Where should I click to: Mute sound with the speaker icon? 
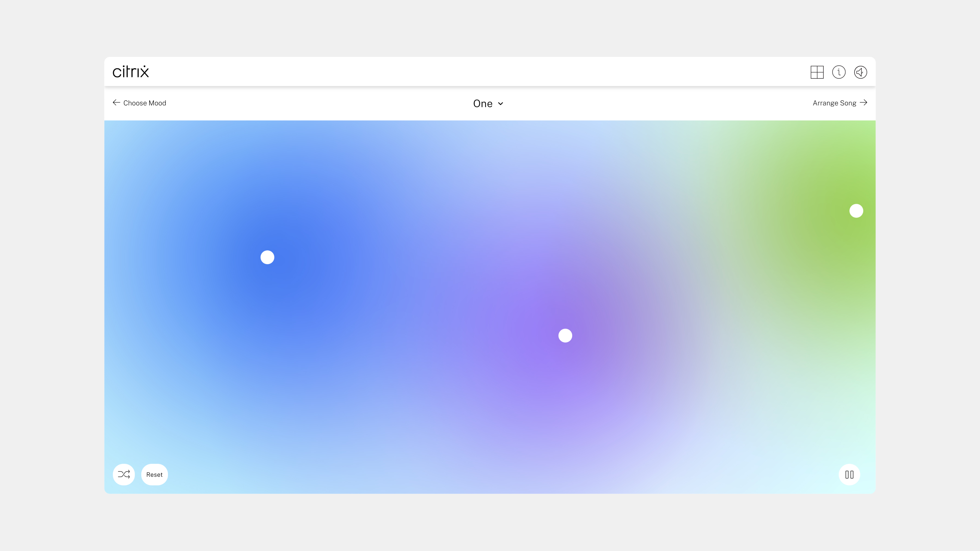click(x=860, y=72)
